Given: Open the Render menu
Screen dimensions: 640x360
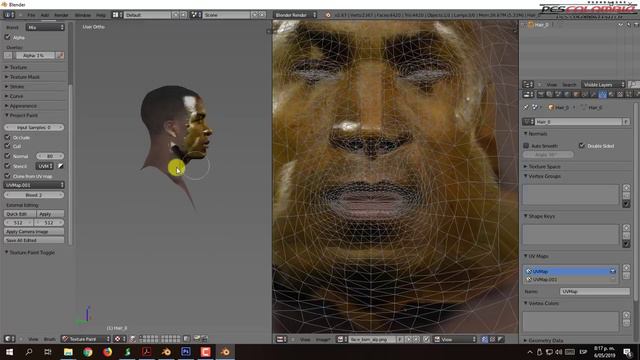Looking at the screenshot, I should point(61,15).
